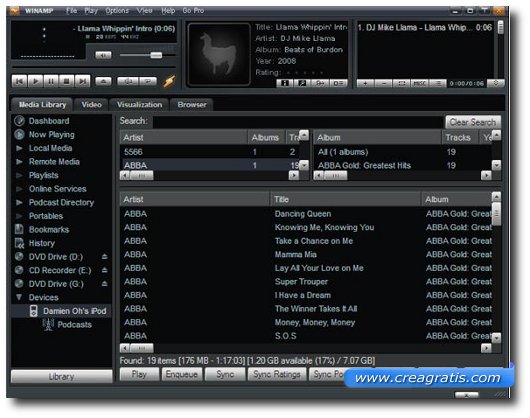Eject DVD Drive (D:)
530x418 pixels.
coord(105,257)
